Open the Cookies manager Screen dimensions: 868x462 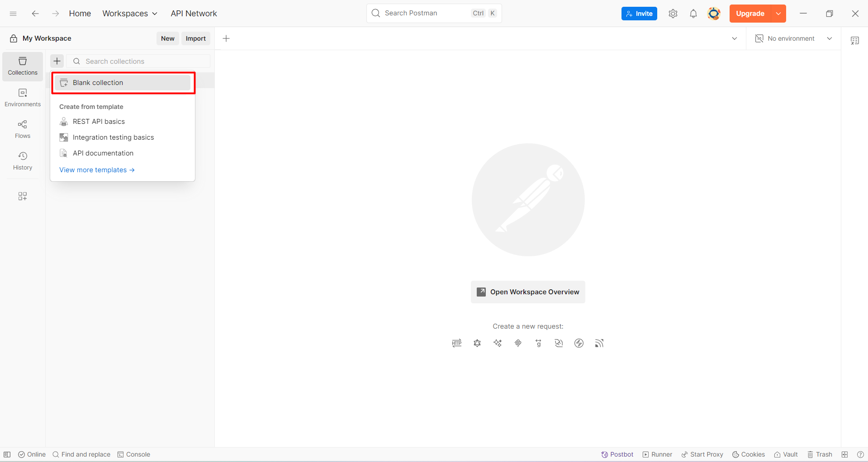point(748,454)
